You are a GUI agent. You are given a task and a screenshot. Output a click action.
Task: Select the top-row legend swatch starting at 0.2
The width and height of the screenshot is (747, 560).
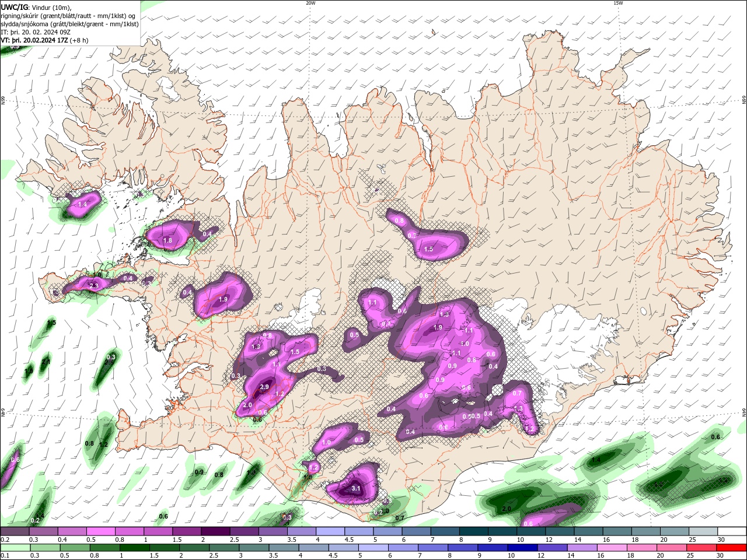tap(15, 531)
